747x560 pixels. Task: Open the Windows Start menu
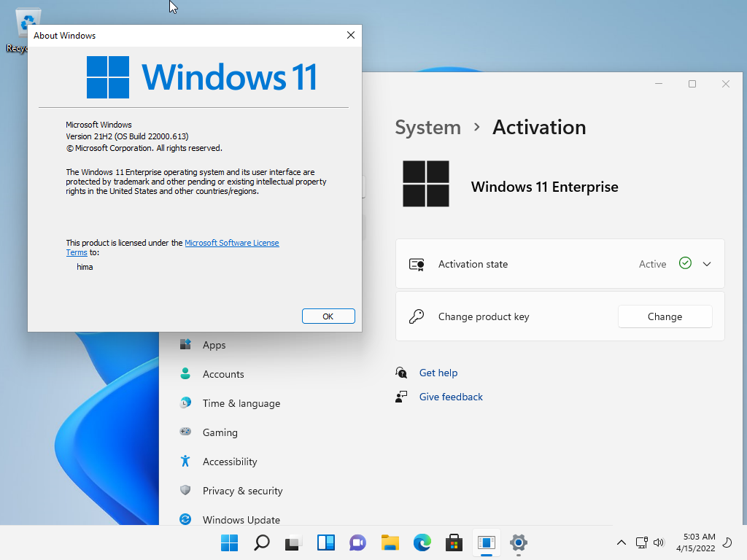pyautogui.click(x=229, y=542)
